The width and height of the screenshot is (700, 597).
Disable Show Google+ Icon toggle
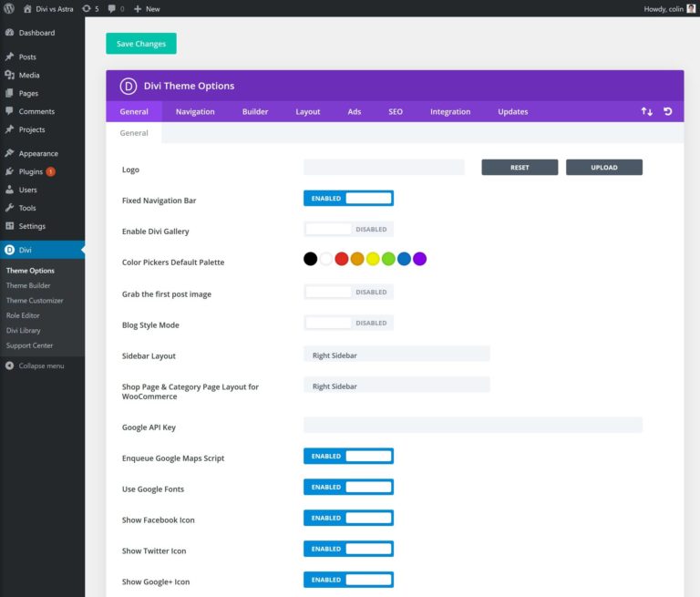coord(348,580)
